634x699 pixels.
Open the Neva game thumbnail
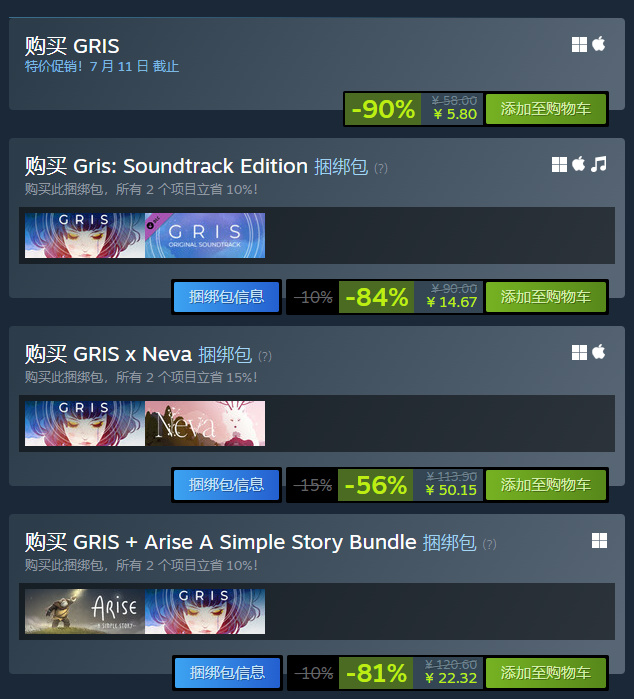(x=205, y=424)
